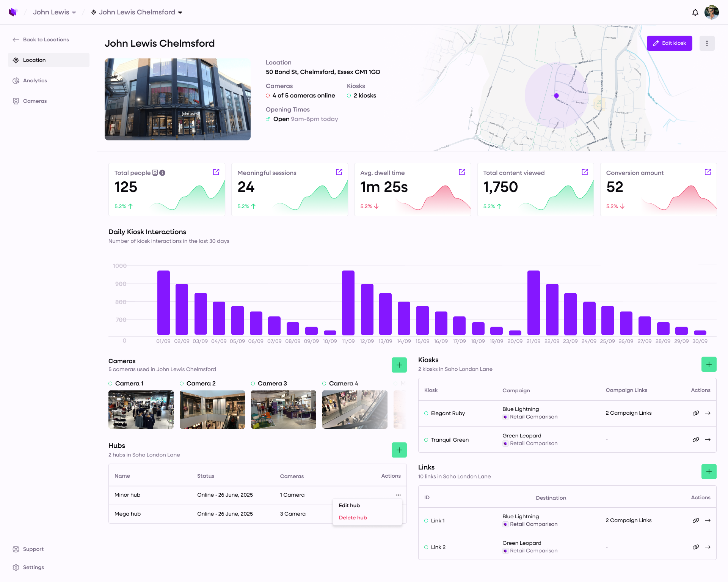Open Total people card in new view
The image size is (728, 582).
click(x=216, y=172)
